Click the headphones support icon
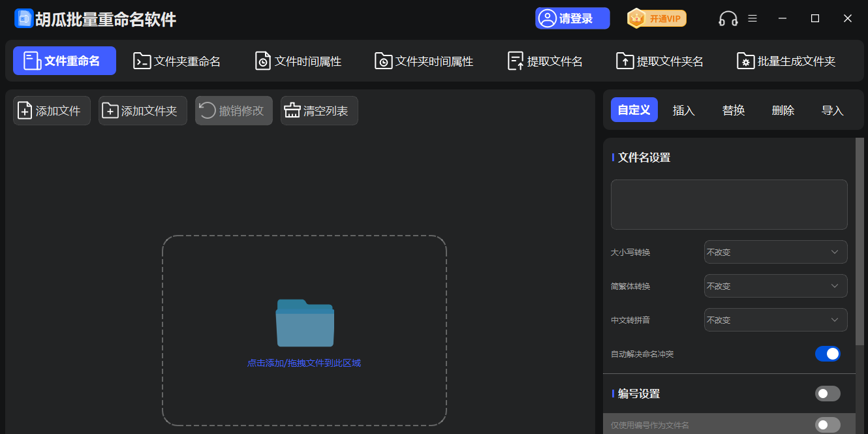868x434 pixels. coord(728,18)
